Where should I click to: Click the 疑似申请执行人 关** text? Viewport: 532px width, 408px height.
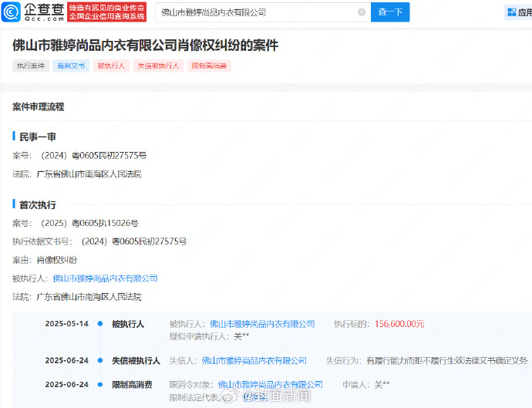209,336
